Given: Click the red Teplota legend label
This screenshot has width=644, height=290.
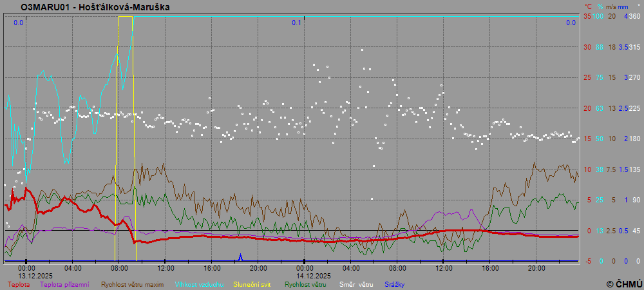Looking at the screenshot, I should click(x=18, y=284).
